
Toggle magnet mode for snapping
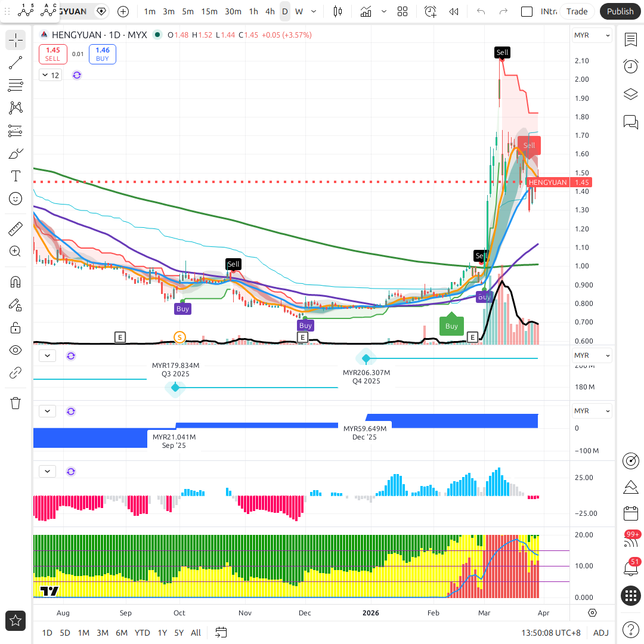pos(16,281)
